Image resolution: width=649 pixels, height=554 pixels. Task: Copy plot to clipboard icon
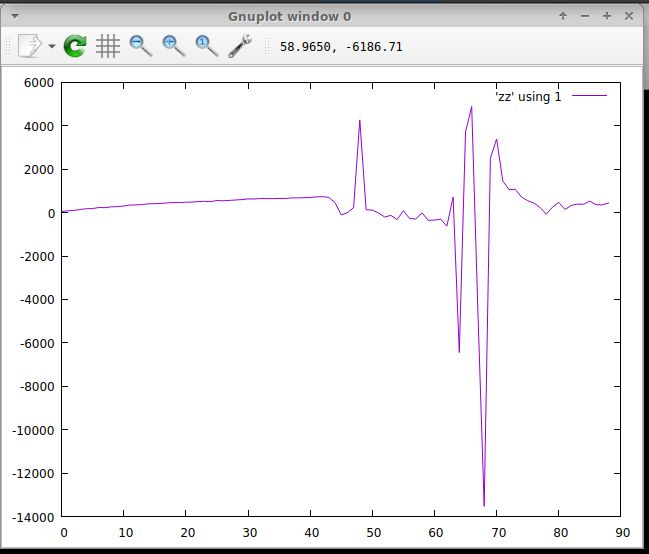pyautogui.click(x=30, y=46)
